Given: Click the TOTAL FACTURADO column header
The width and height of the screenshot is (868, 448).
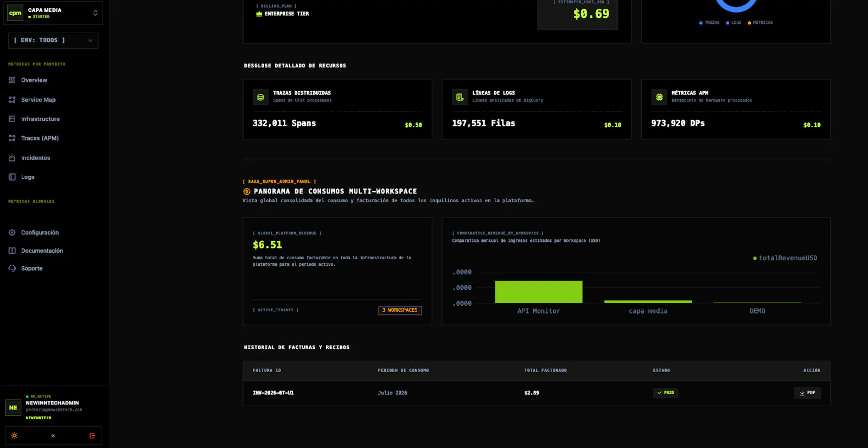Looking at the screenshot, I should (545, 370).
